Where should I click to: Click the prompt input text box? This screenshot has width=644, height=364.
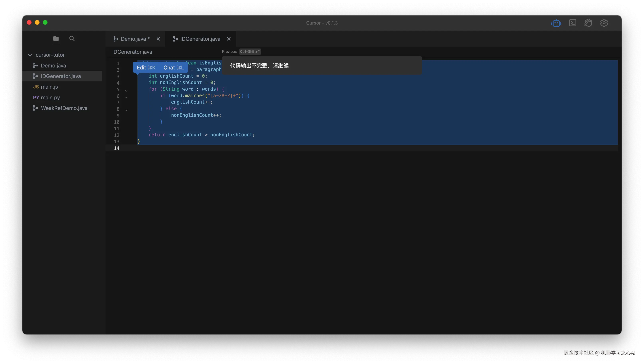(x=321, y=66)
